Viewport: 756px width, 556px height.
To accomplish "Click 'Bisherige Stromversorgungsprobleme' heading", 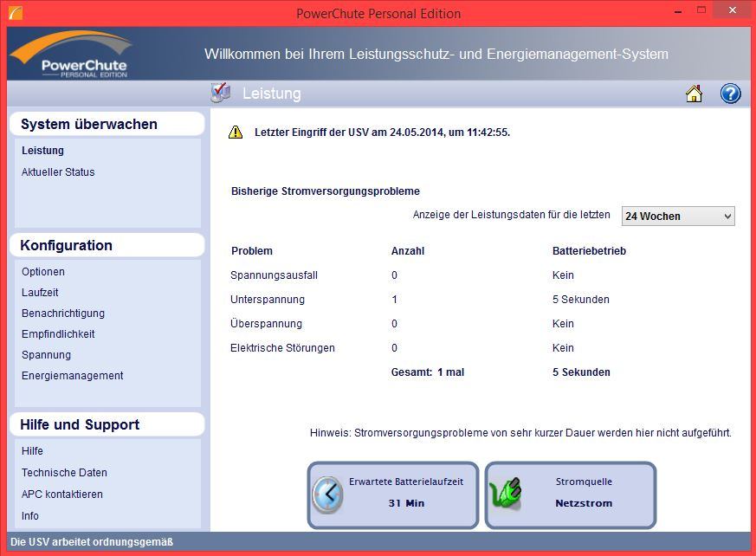I will (326, 191).
